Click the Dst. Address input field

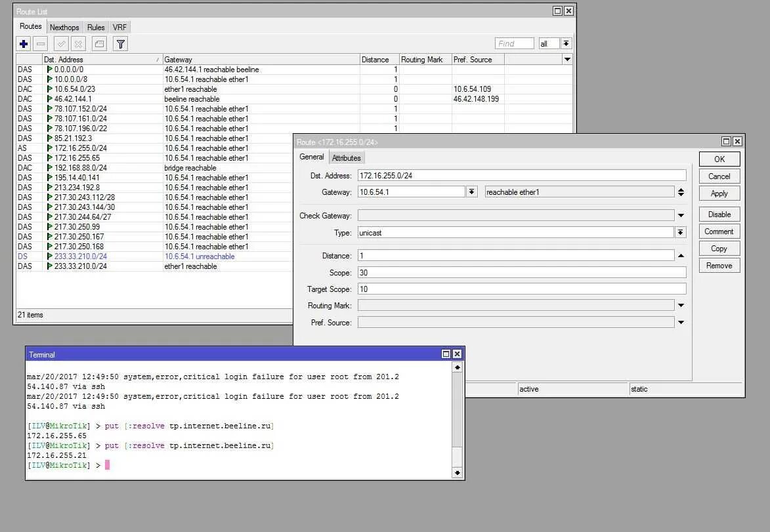point(522,176)
